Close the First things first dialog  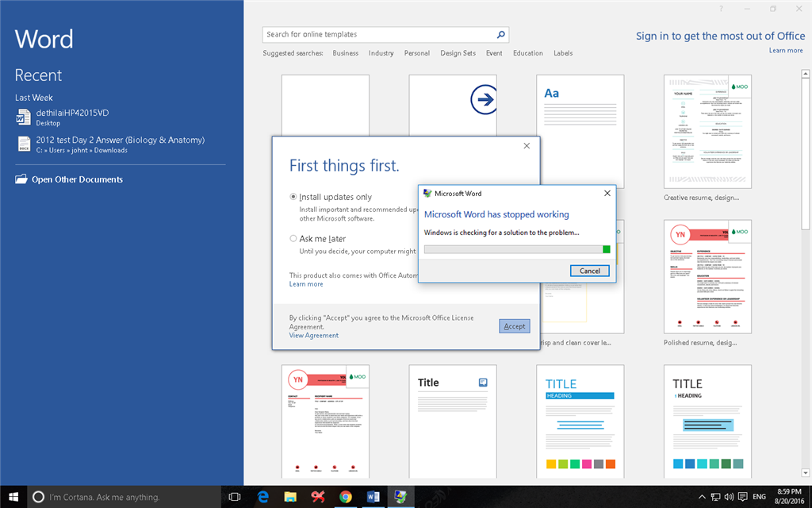[x=527, y=146]
